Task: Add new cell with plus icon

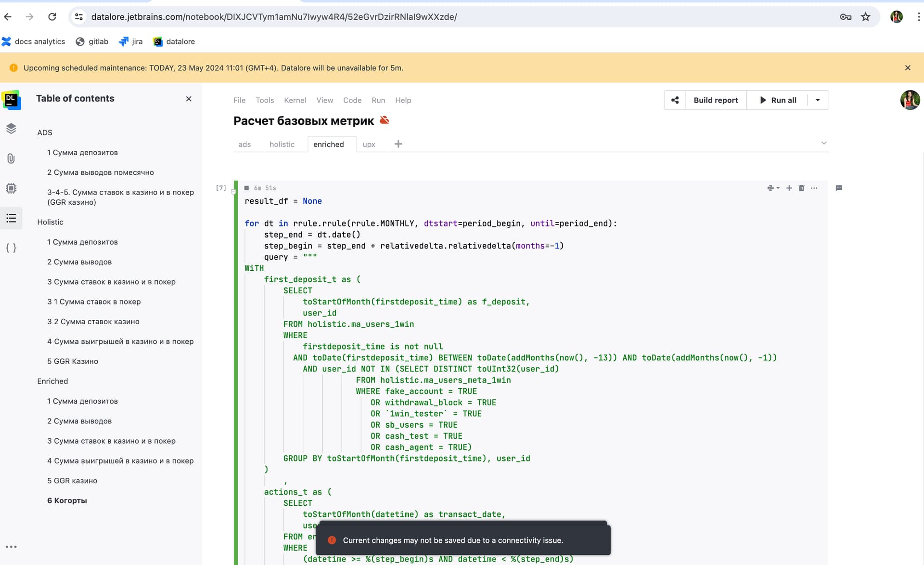Action: tap(789, 188)
